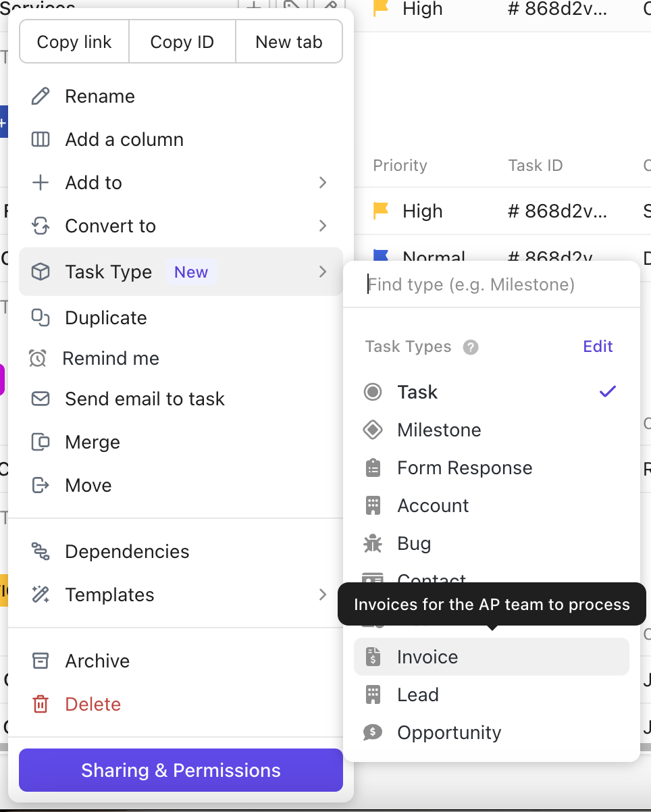Screen dimensions: 651x812
Task: Expand the Add to submenu
Action: 322,182
